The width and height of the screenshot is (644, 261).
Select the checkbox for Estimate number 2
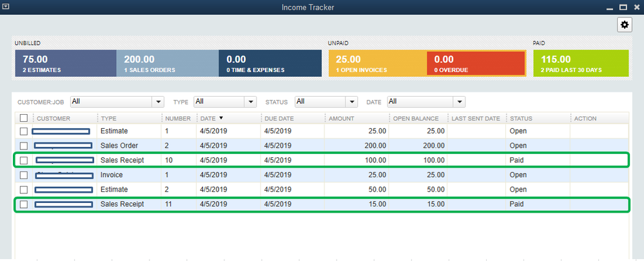24,189
